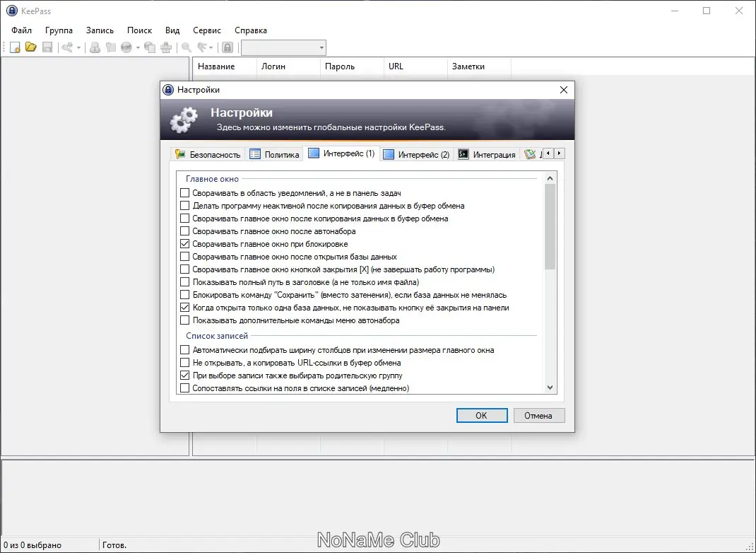Check Сворачивать главное окно после открытия базы данных
Viewport: 756px width, 553px height.
[x=184, y=257]
